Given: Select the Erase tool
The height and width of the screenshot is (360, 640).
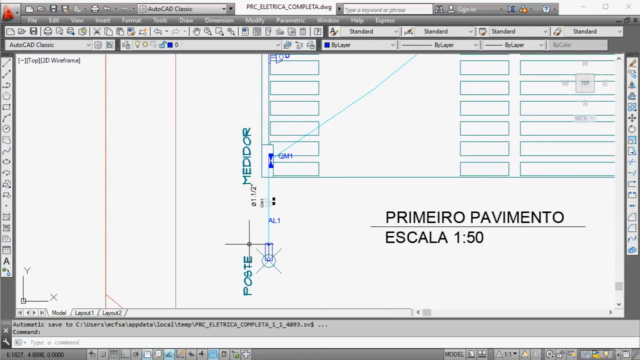Looking at the screenshot, I should (632, 63).
